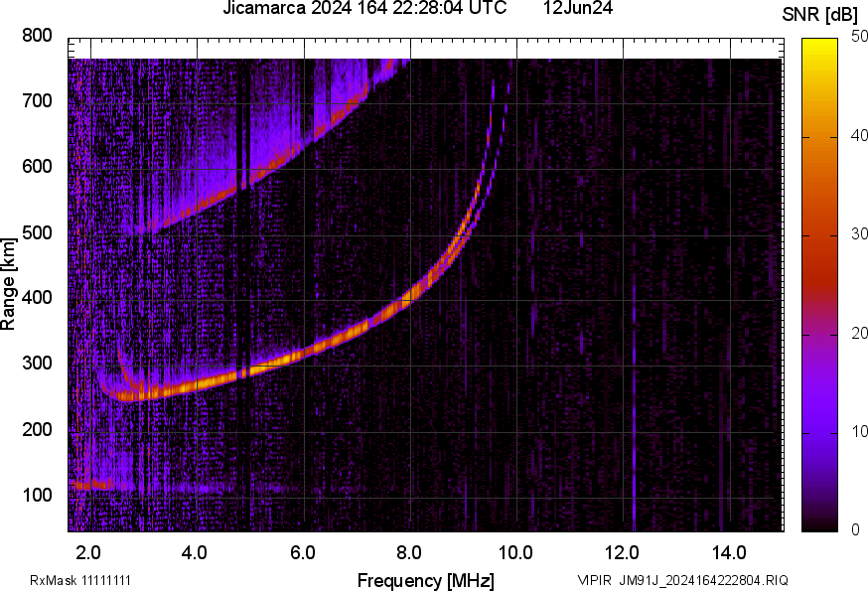Viewport: 868px width, 591px height.
Task: Click the 4.0 frequency tick label
Action: point(195,552)
